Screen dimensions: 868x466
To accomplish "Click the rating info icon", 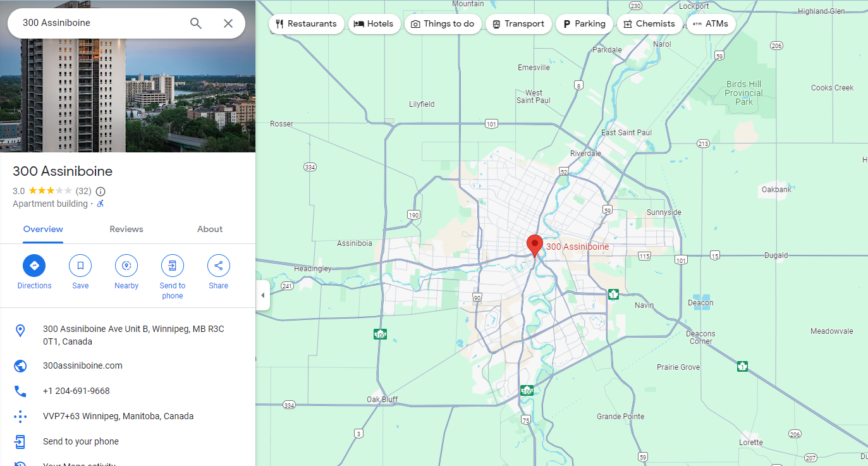I will pyautogui.click(x=101, y=191).
